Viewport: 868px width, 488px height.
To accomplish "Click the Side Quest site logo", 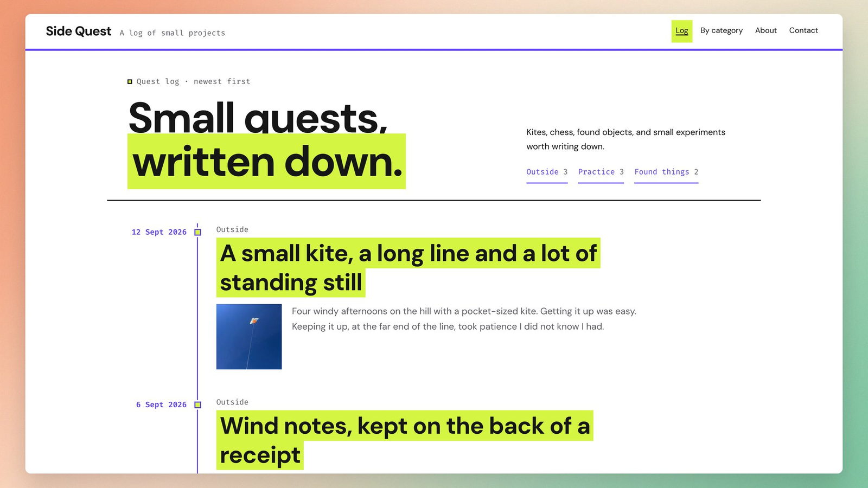I will [x=79, y=31].
